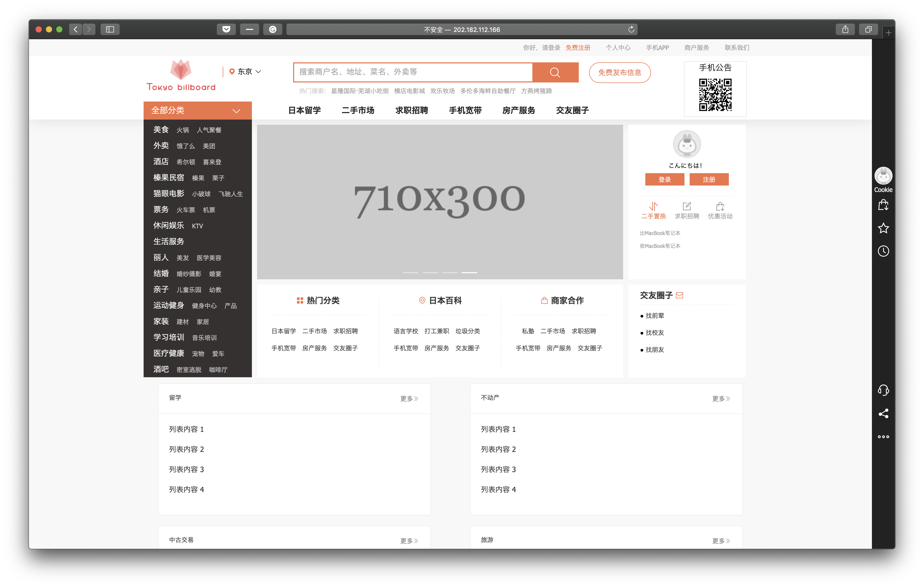Select the last carousel indicator dot
The width and height of the screenshot is (924, 587).
tap(469, 273)
